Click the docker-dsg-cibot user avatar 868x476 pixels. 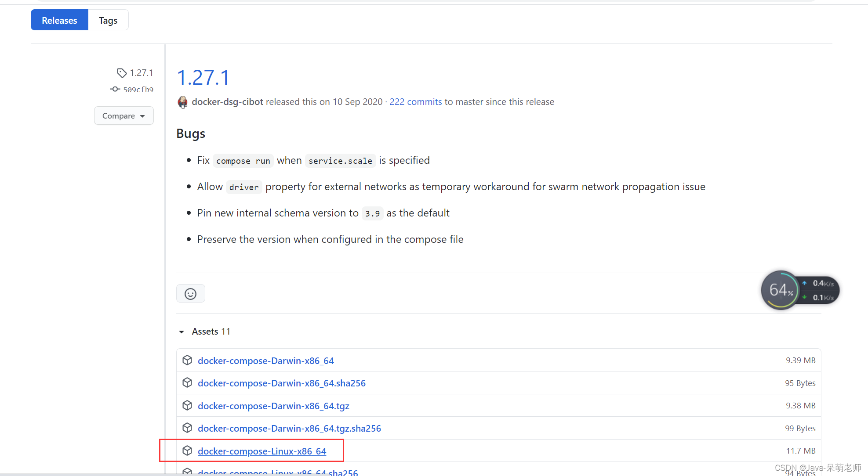[182, 101]
